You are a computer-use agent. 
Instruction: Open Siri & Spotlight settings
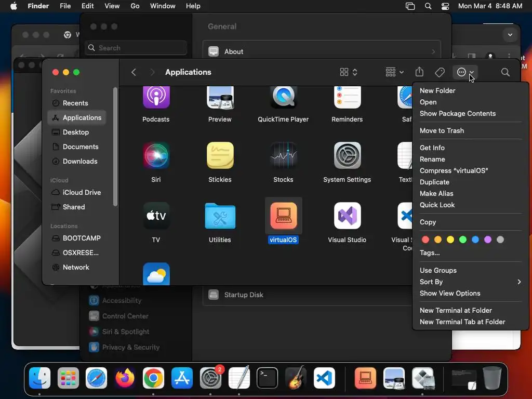(119, 332)
